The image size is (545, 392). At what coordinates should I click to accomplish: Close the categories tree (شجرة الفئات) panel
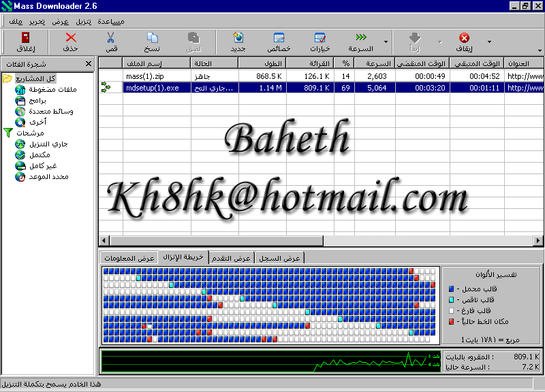pos(88,64)
